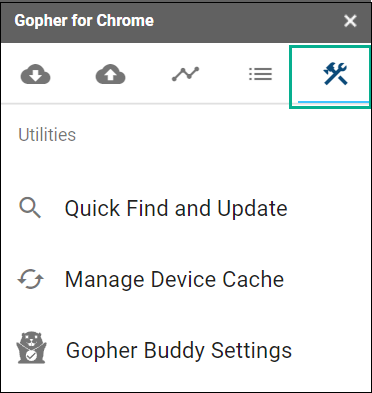Click the circular sync arrows cache icon

[x=30, y=279]
